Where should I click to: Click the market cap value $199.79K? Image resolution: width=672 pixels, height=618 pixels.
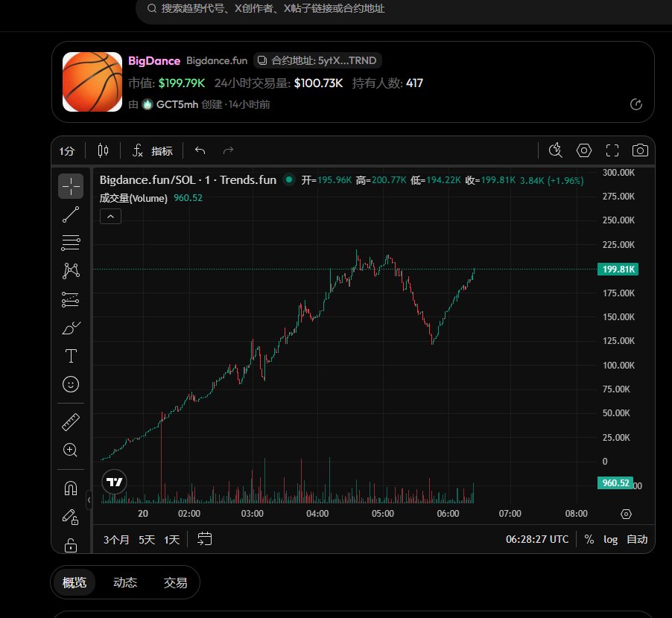(182, 83)
